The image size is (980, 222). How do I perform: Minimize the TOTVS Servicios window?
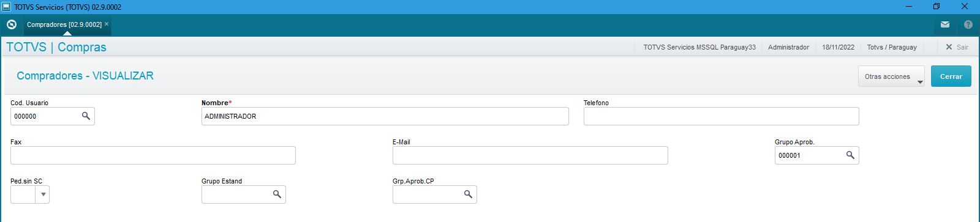909,7
